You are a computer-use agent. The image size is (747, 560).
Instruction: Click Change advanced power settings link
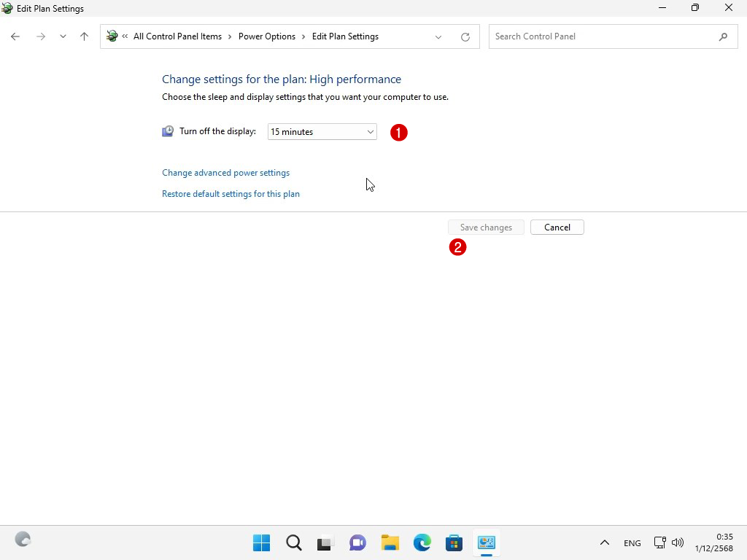tap(225, 173)
